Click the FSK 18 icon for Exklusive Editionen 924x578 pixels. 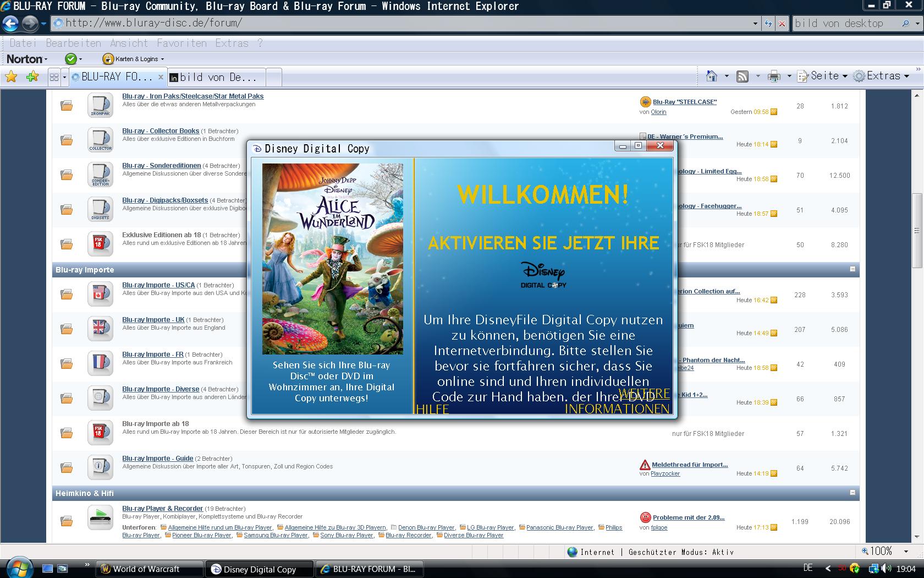[x=100, y=244]
